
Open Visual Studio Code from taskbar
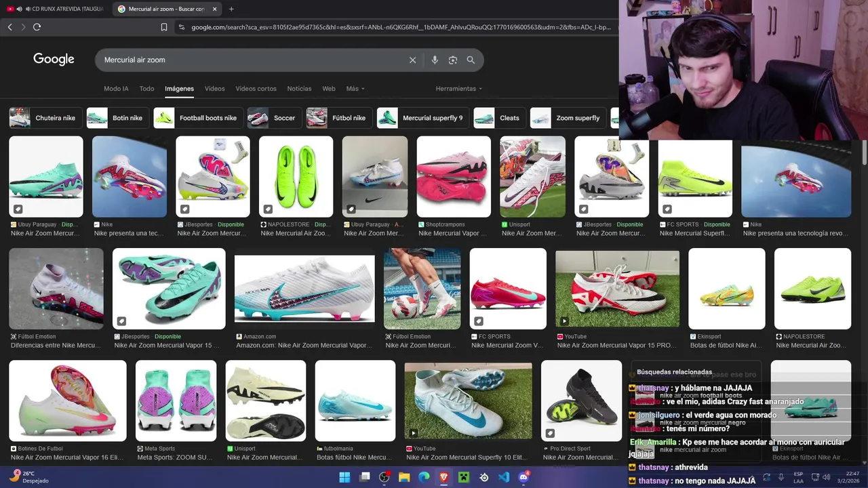tap(504, 477)
